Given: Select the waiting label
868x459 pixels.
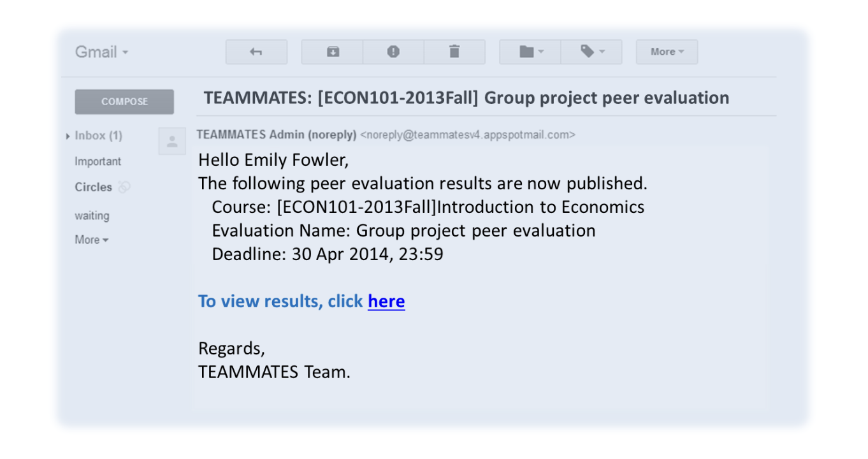Looking at the screenshot, I should [x=92, y=215].
